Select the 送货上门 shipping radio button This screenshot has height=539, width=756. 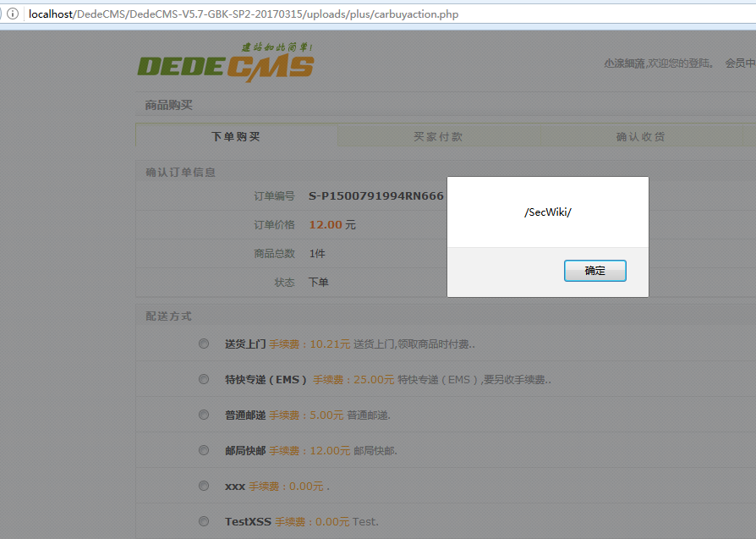(x=203, y=344)
